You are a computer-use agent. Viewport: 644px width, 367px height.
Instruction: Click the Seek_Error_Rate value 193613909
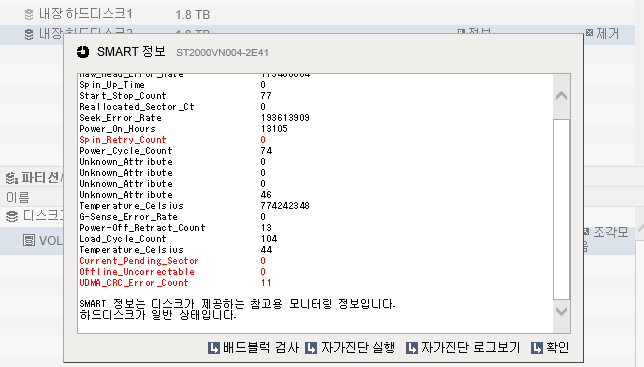click(x=285, y=118)
